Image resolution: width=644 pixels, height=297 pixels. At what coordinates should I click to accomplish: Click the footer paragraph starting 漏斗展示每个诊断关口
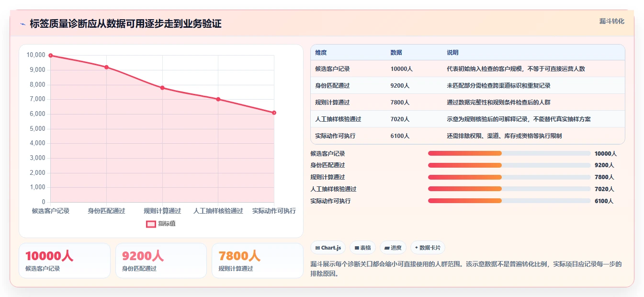466,269
